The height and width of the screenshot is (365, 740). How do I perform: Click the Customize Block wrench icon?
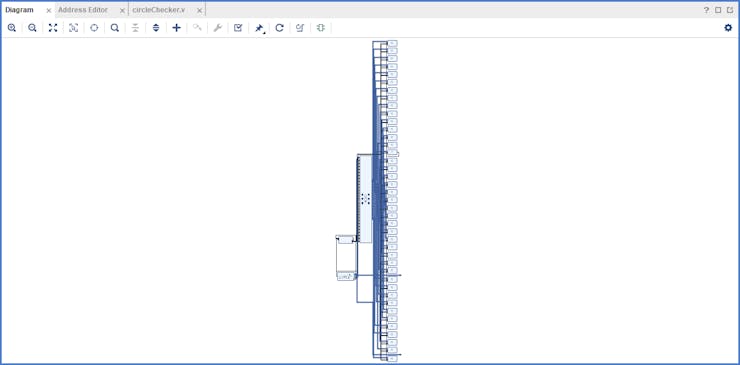pos(218,28)
